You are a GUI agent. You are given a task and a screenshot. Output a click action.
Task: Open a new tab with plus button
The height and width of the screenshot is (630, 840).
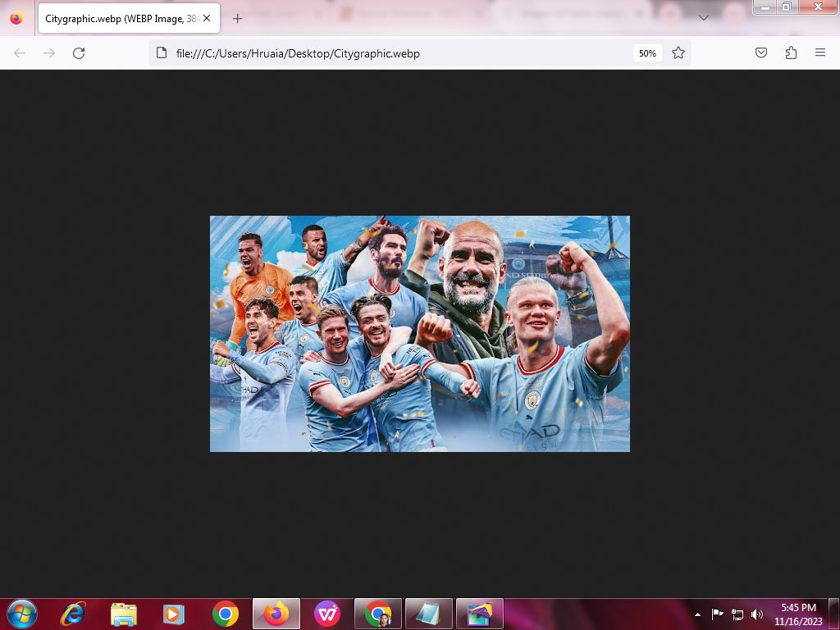[x=238, y=18]
